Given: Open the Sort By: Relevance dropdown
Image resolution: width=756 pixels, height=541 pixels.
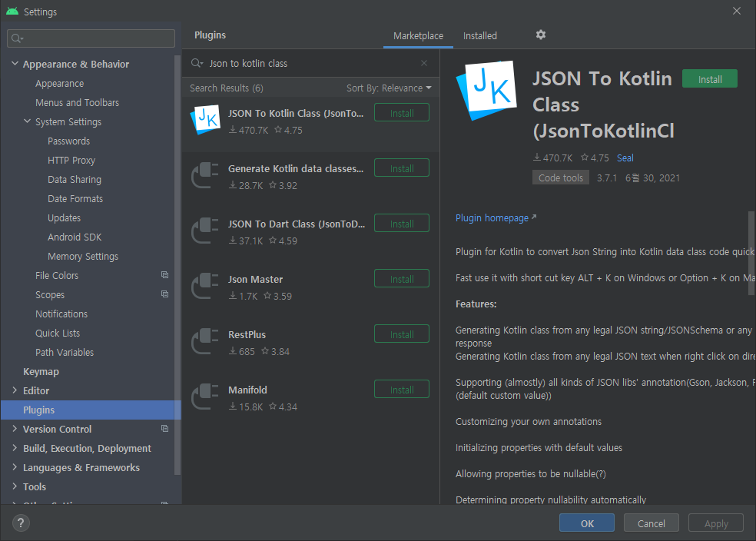Looking at the screenshot, I should [389, 88].
